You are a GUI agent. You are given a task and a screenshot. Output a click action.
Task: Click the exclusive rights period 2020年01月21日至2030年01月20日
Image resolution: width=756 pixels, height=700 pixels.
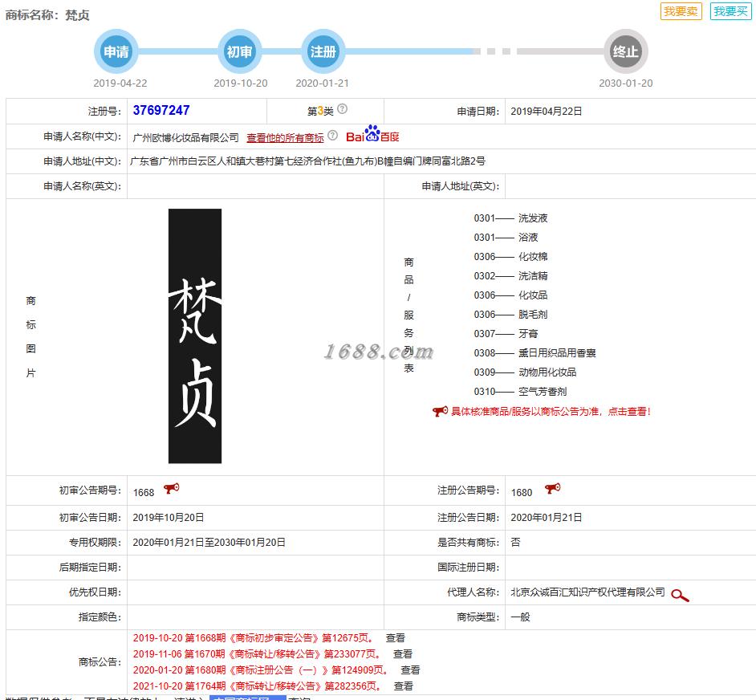pos(209,542)
